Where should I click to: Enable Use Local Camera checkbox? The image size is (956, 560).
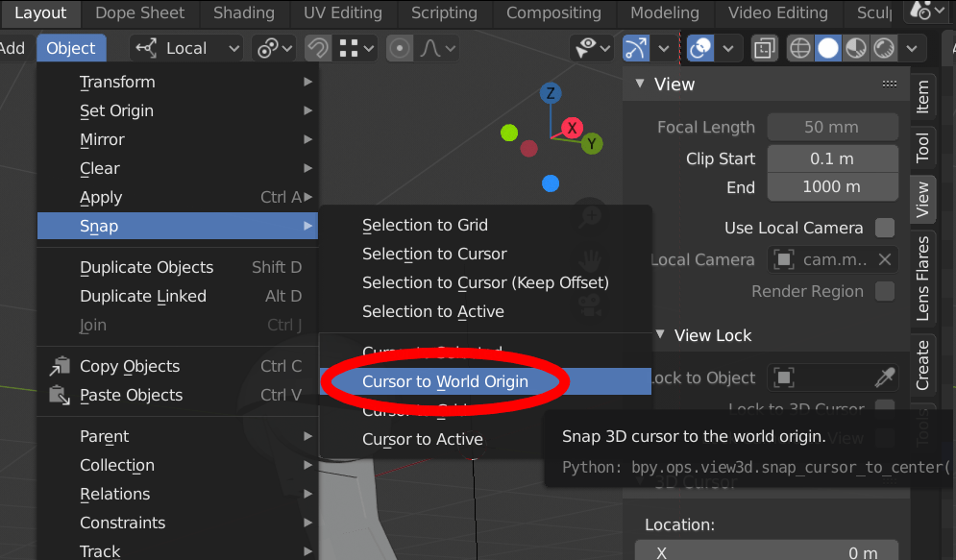pyautogui.click(x=885, y=228)
